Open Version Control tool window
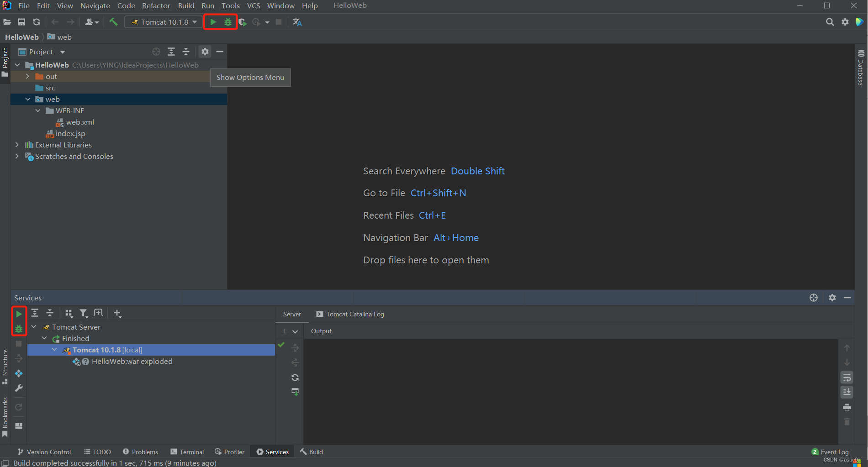This screenshot has width=868, height=467. [44, 452]
